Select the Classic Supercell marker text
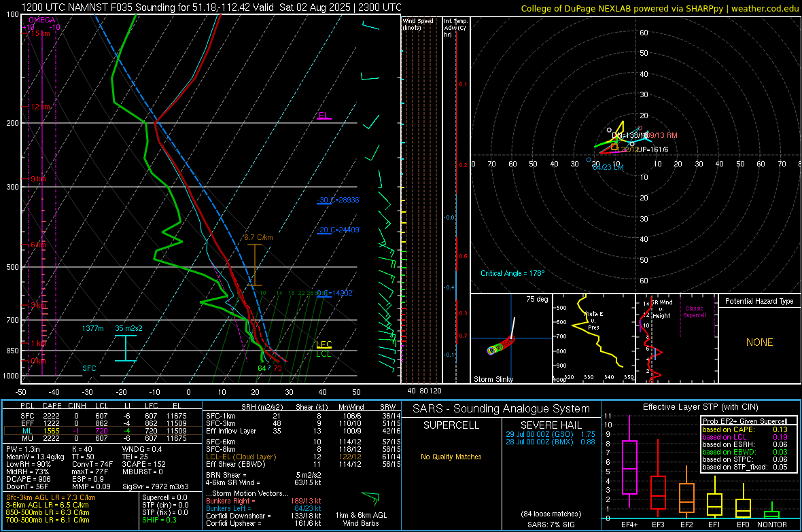This screenshot has width=802, height=532. coord(695,312)
